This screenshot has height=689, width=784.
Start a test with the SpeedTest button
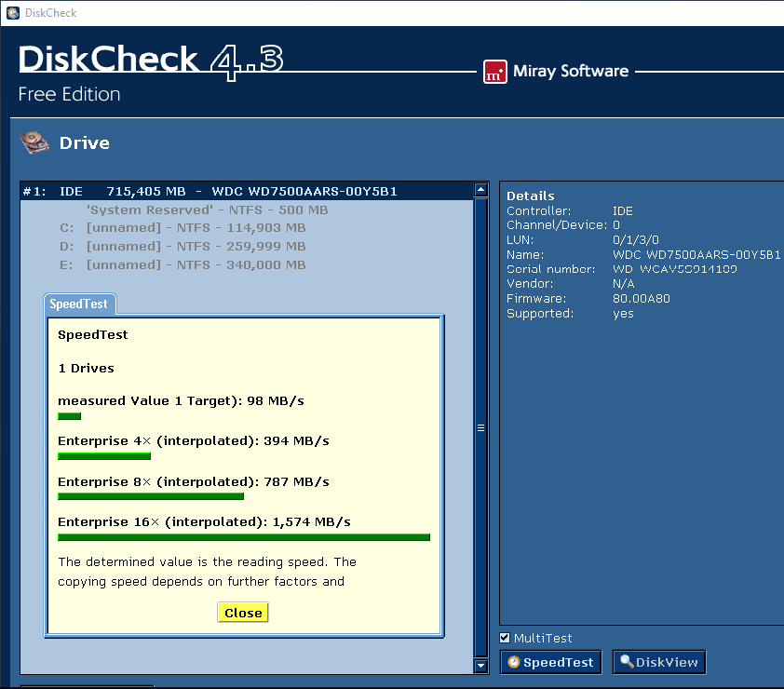[x=550, y=662]
